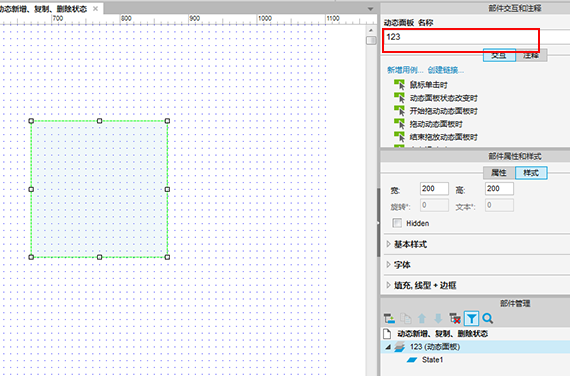Click the 文本 rotation field

tap(499, 205)
